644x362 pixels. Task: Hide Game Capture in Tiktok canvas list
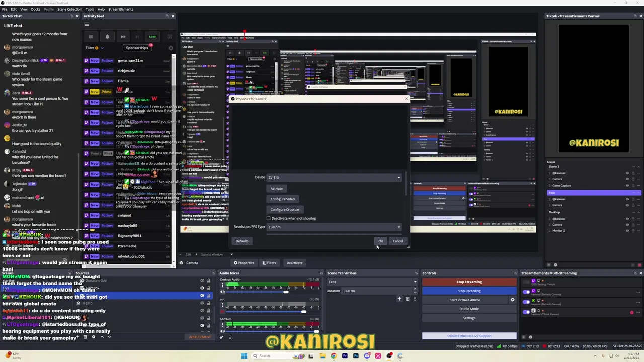tap(627, 186)
